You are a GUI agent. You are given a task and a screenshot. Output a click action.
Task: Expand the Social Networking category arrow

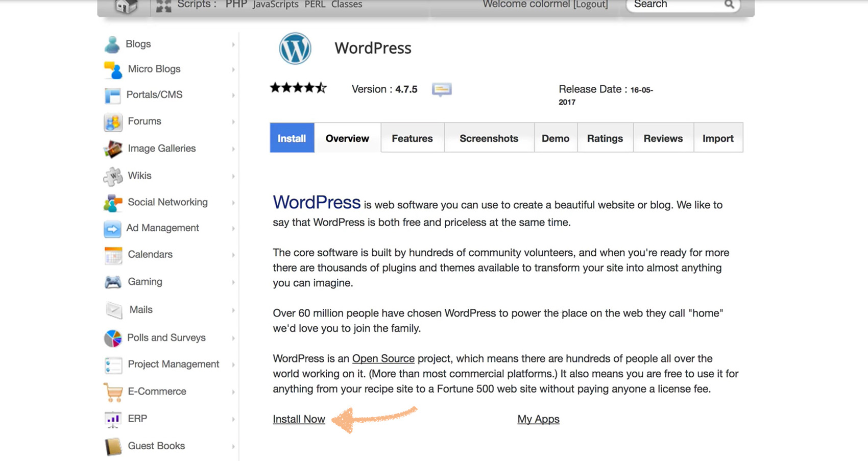click(x=233, y=203)
